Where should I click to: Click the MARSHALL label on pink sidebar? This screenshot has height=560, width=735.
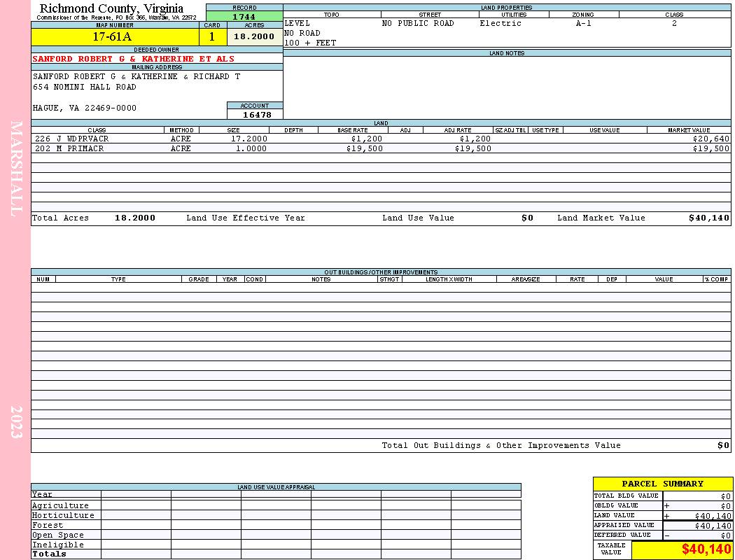(16, 169)
